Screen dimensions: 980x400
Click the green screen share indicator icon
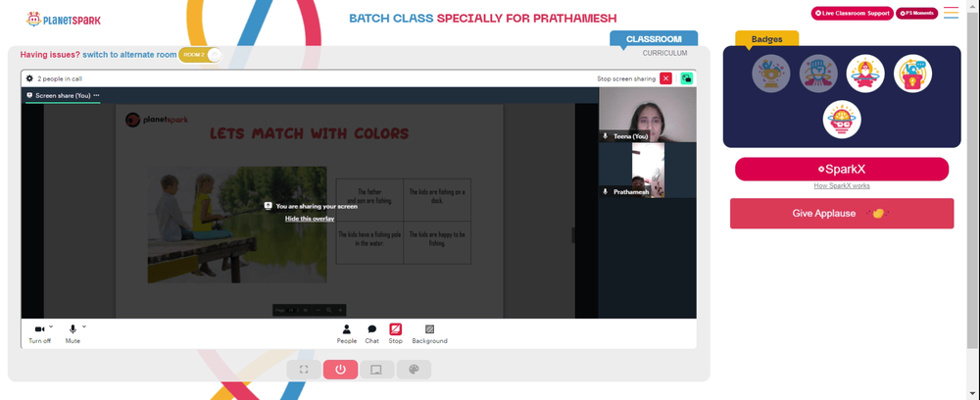[x=686, y=78]
